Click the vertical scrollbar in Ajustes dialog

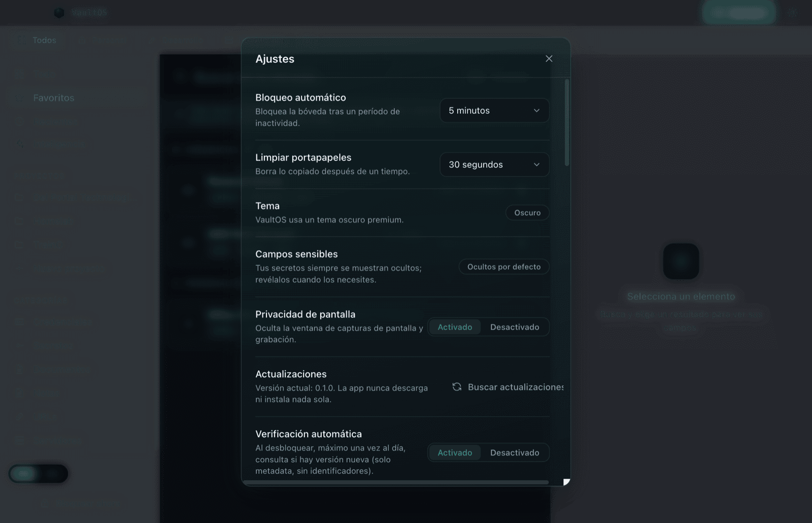(x=567, y=122)
